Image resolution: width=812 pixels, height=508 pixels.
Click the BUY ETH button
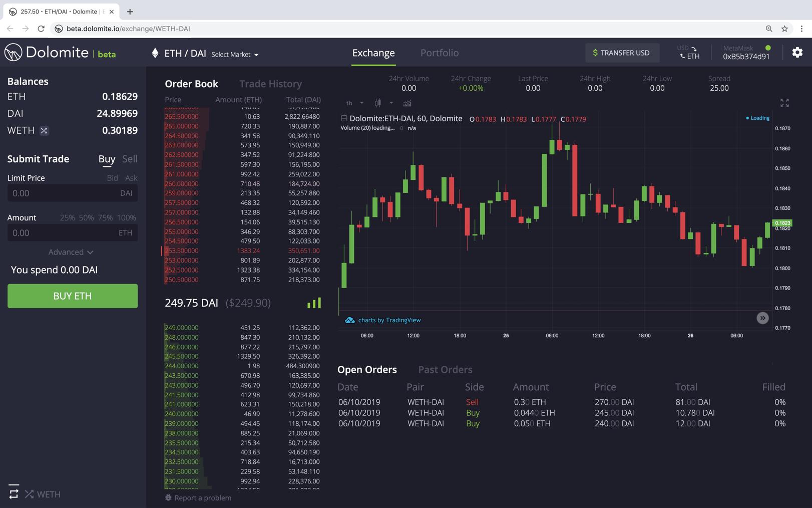[x=73, y=296]
